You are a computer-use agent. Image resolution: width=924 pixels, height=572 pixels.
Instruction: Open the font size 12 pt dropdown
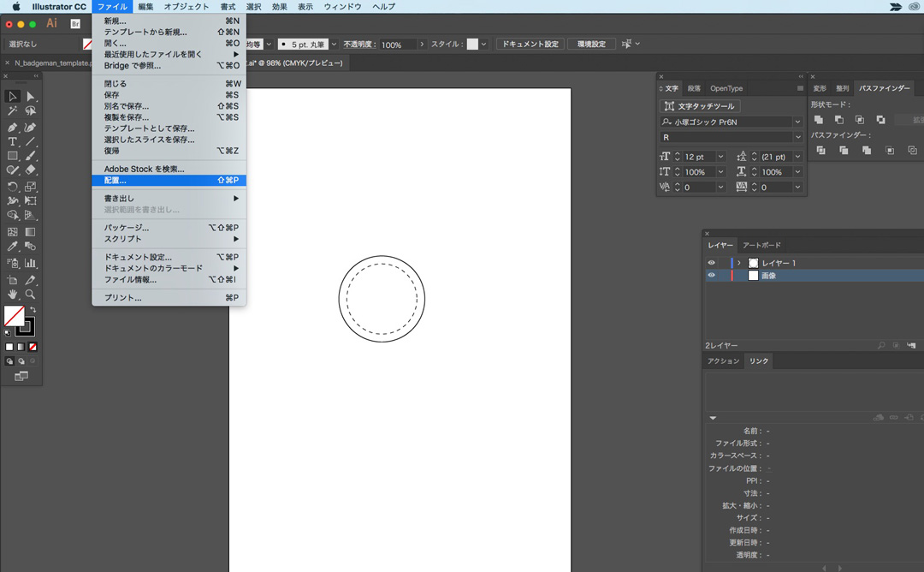pos(720,157)
